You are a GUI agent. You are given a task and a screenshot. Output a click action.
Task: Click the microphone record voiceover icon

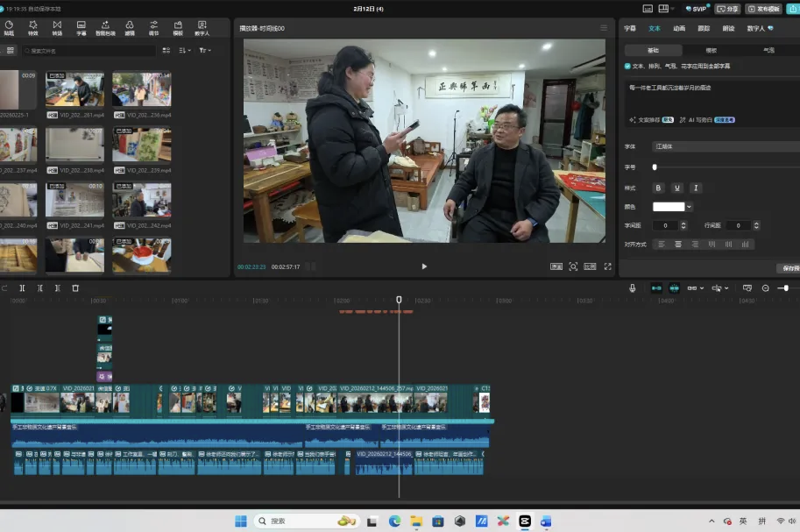pos(632,287)
